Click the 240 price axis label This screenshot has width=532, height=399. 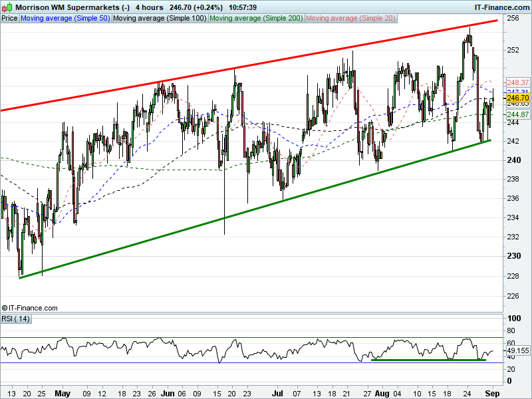513,160
